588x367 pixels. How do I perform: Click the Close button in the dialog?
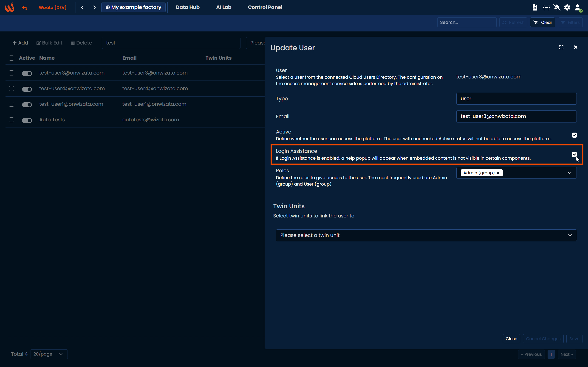511,339
